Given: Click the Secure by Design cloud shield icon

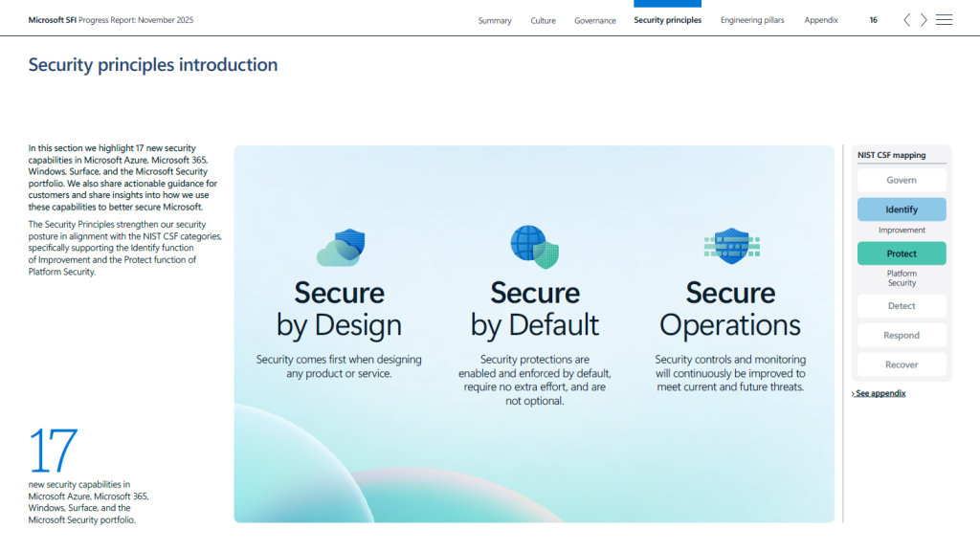Looking at the screenshot, I should (x=341, y=248).
